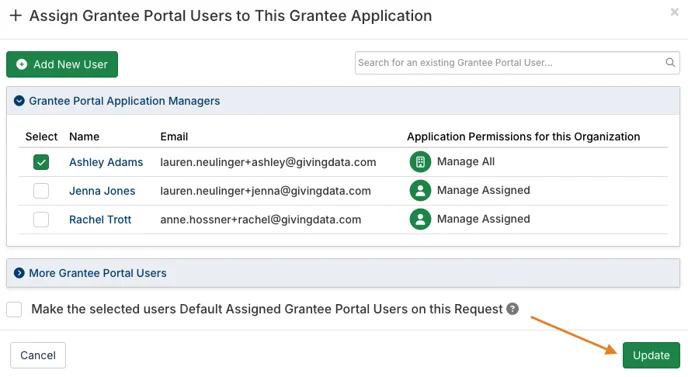Click email anne.hossner+rachel@givingdata.com
The image size is (688, 377).
[261, 219]
